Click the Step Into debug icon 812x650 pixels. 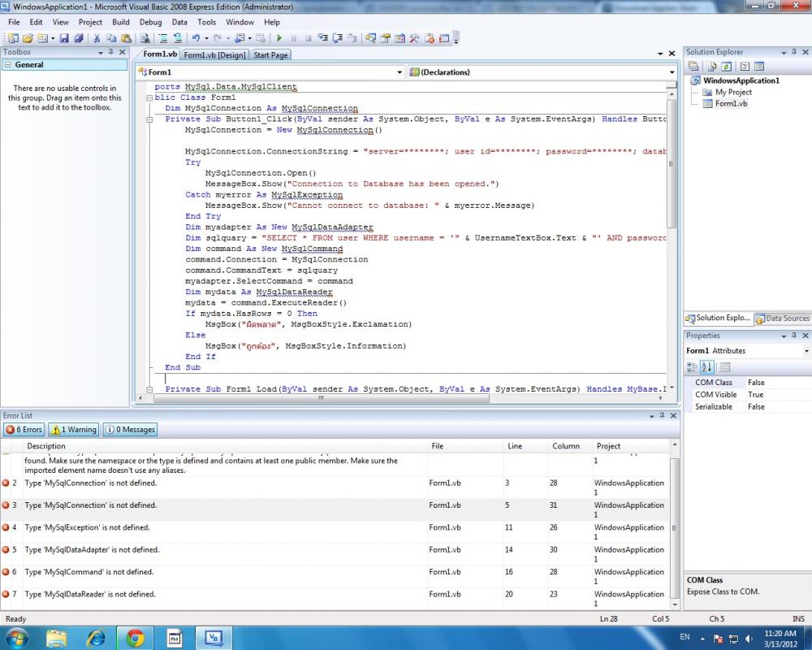(322, 38)
